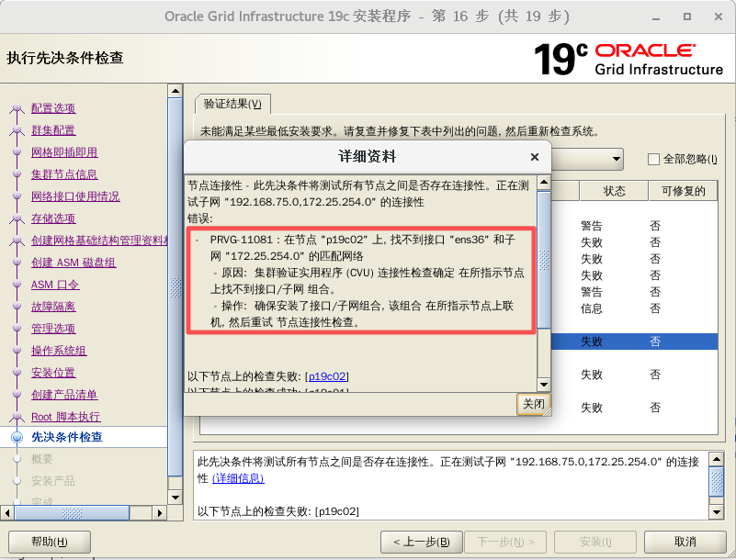Open the (详细信息) link in the description pane
The height and width of the screenshot is (560, 736).
pyautogui.click(x=238, y=478)
